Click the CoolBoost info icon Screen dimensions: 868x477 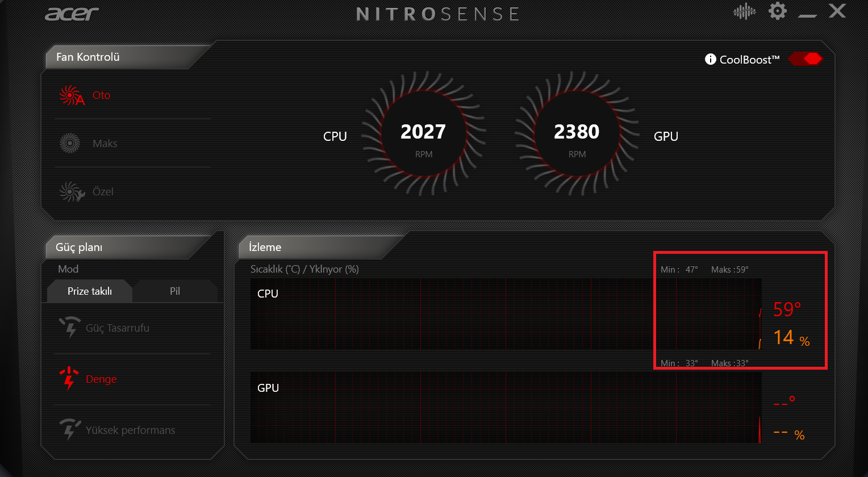point(710,59)
